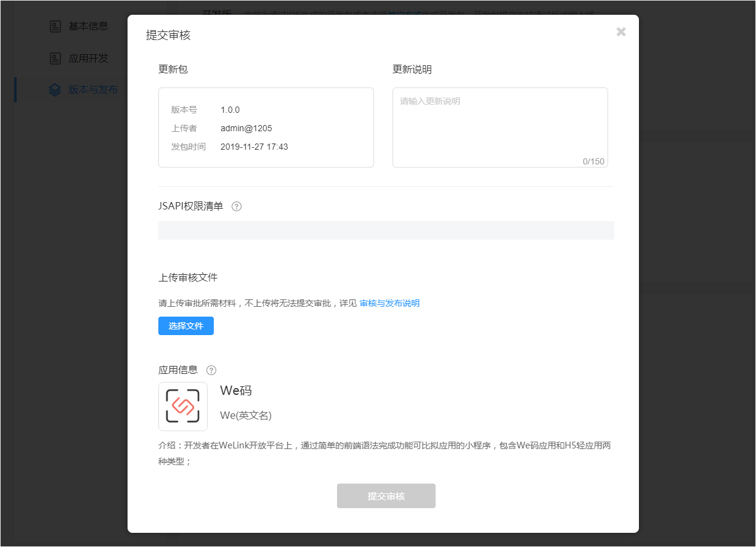Click the empty JSAPI permission list bar
This screenshot has height=547, width=756.
pos(386,230)
